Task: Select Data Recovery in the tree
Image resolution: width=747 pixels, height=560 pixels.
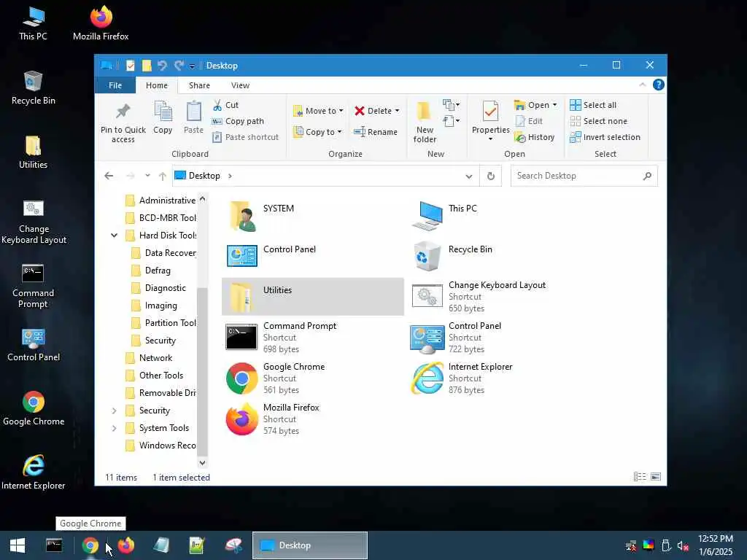Action: click(164, 253)
